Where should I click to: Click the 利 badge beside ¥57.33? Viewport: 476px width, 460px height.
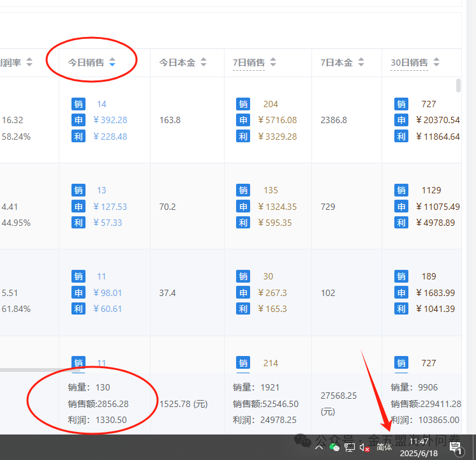tap(78, 223)
